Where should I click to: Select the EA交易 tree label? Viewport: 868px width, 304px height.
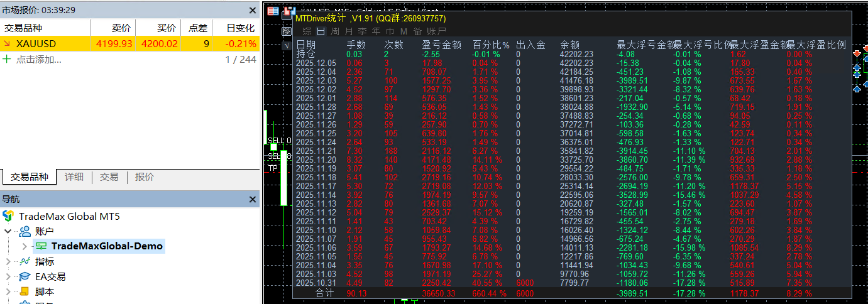(x=50, y=276)
